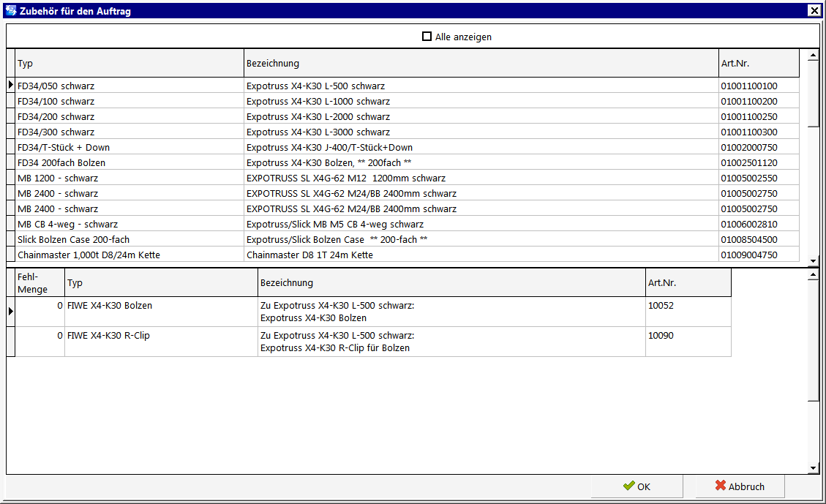Click row marker arrow beside FIWE X4-K30 Bolzen
Image resolution: width=826 pixels, height=504 pixels.
coord(10,312)
